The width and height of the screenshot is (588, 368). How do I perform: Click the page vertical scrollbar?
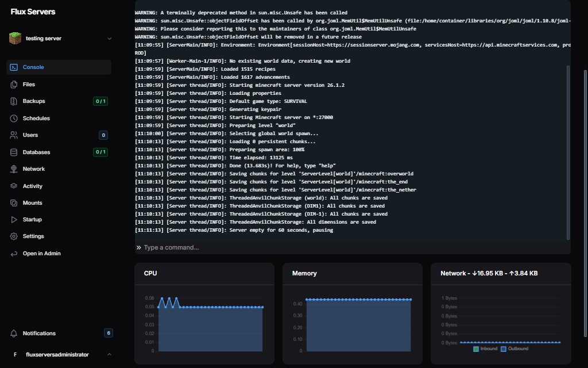585,203
